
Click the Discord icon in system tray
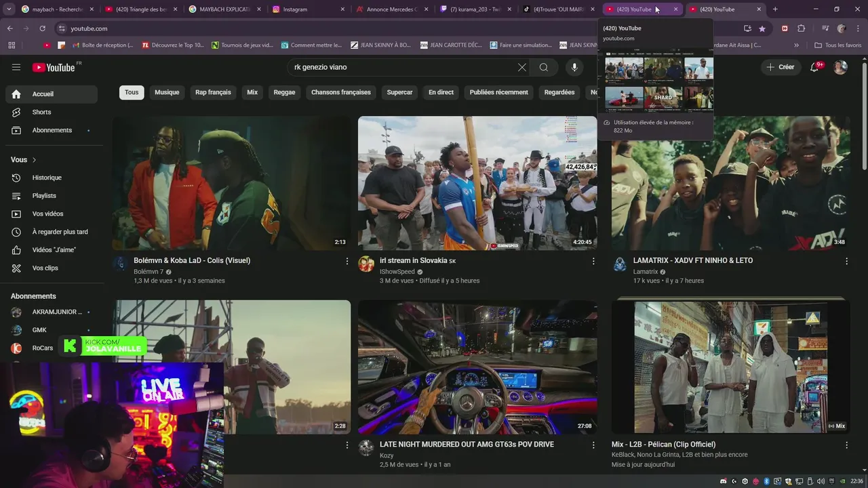[723, 481]
